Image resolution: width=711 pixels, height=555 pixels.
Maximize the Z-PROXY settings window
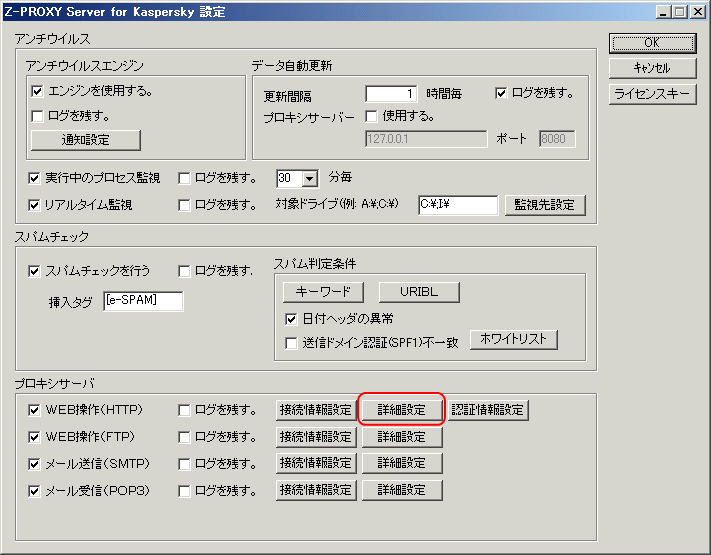(680, 12)
